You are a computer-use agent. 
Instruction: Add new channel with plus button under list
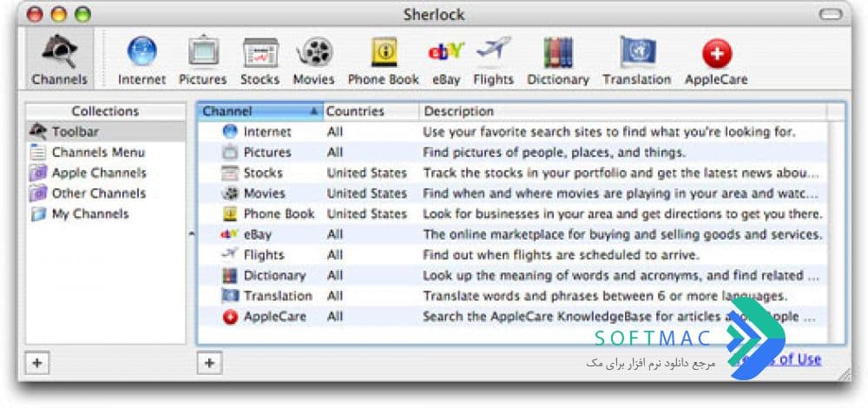pyautogui.click(x=209, y=363)
